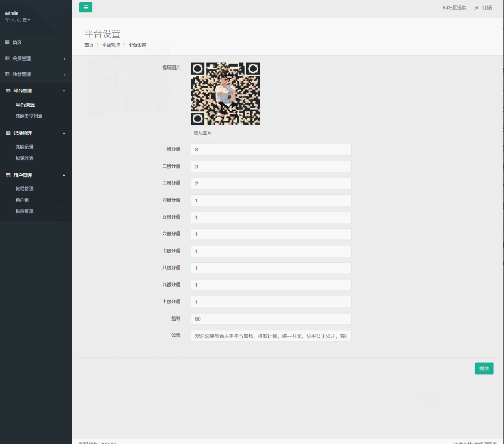Expand 会员管理 using its chevron

tap(64, 59)
